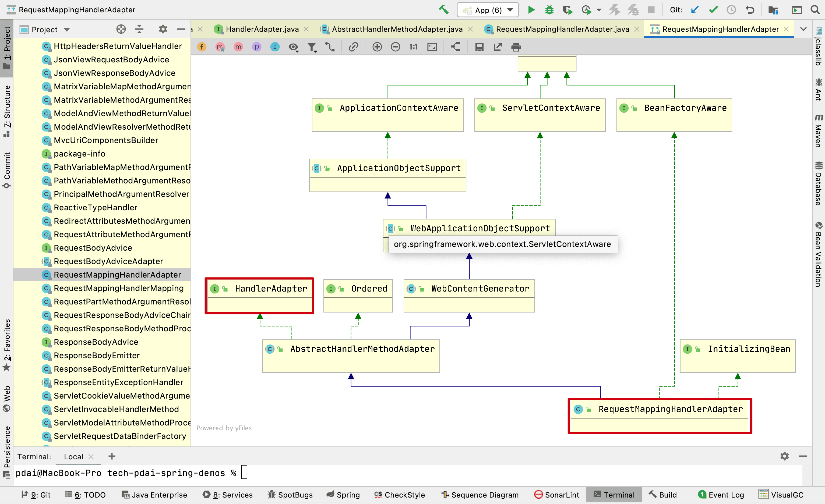Print the diagram using printer icon

point(516,47)
